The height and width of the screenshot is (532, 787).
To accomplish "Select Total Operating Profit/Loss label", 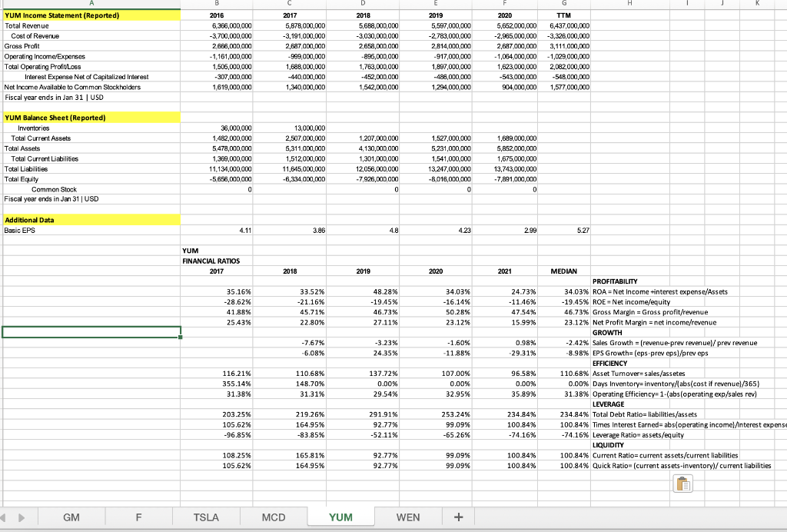I will pos(43,67).
